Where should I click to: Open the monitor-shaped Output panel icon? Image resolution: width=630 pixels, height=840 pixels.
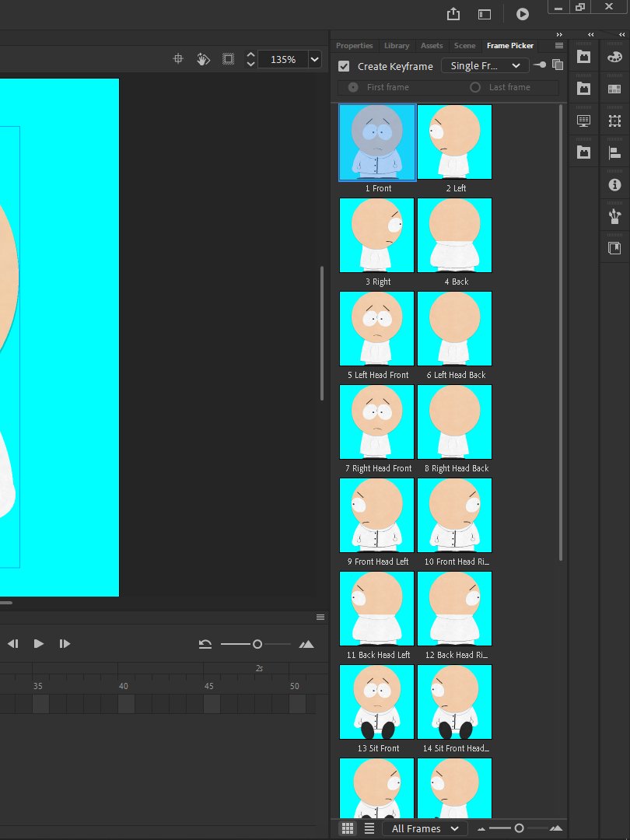point(583,121)
